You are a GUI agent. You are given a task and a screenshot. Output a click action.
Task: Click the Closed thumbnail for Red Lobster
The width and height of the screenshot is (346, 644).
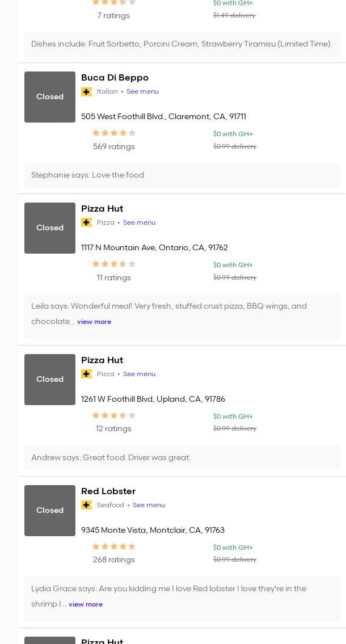click(x=50, y=511)
